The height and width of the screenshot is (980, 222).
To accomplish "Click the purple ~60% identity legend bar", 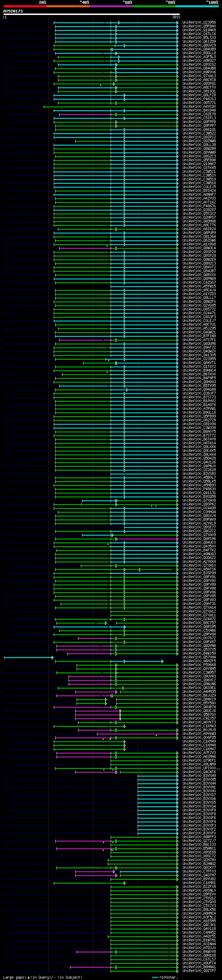I will click(x=111, y=6).
